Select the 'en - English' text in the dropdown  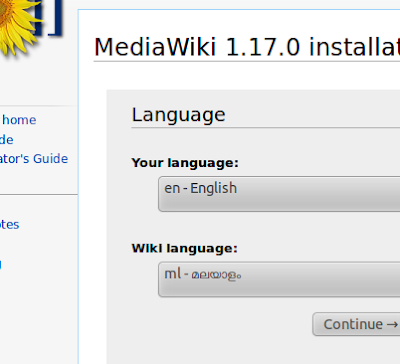(x=200, y=188)
